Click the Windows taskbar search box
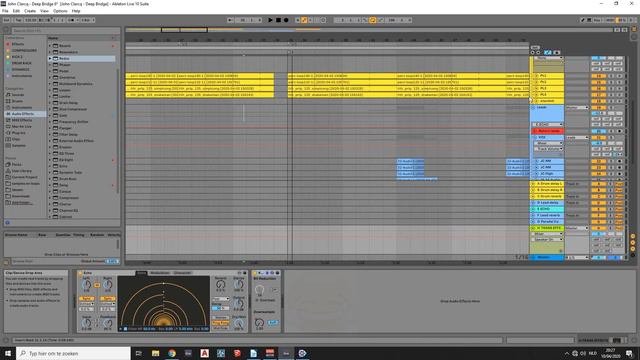Screen dimensions: 640x360 point(73,353)
